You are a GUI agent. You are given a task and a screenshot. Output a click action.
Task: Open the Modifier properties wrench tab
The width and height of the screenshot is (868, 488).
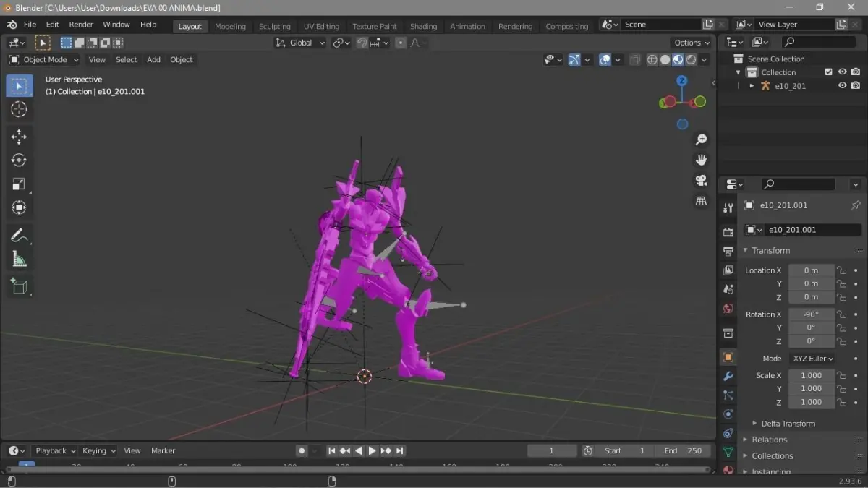click(x=728, y=377)
